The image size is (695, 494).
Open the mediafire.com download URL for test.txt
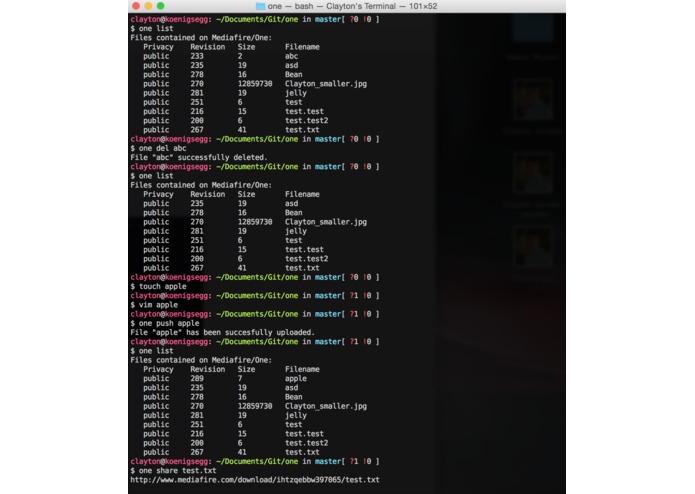tap(255, 480)
